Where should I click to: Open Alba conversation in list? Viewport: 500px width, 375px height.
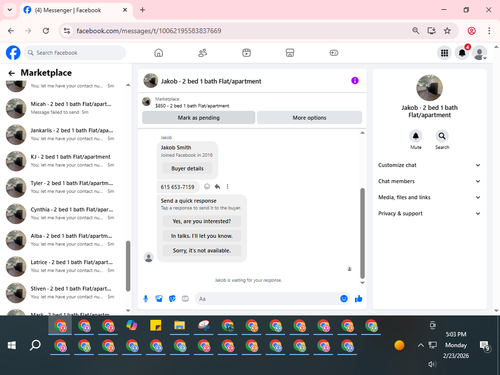click(x=63, y=240)
